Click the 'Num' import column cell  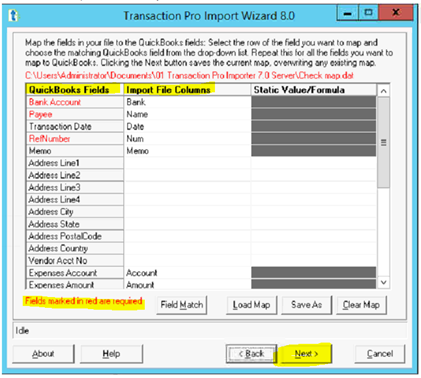point(187,139)
